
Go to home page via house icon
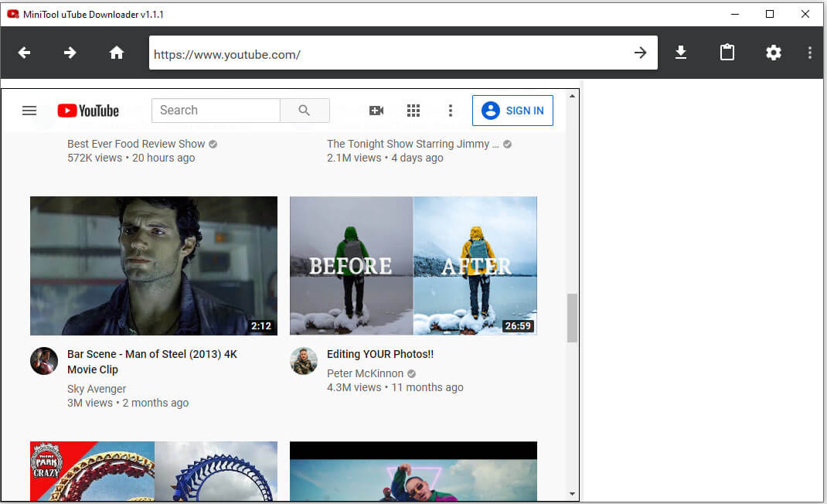[x=116, y=52]
